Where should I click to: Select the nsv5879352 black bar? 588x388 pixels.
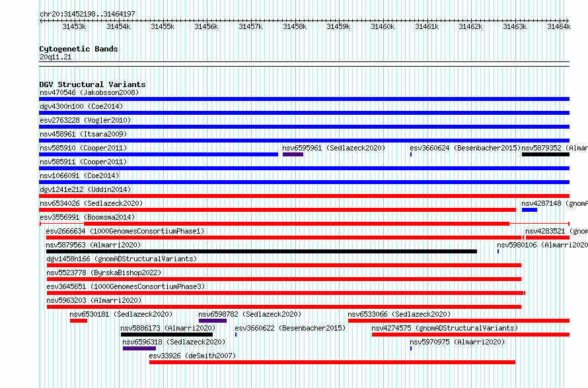tap(546, 154)
